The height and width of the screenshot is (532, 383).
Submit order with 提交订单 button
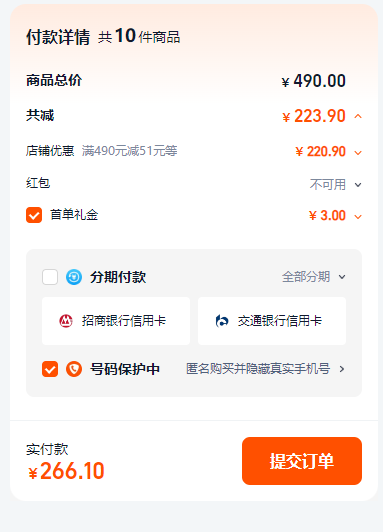point(302,461)
